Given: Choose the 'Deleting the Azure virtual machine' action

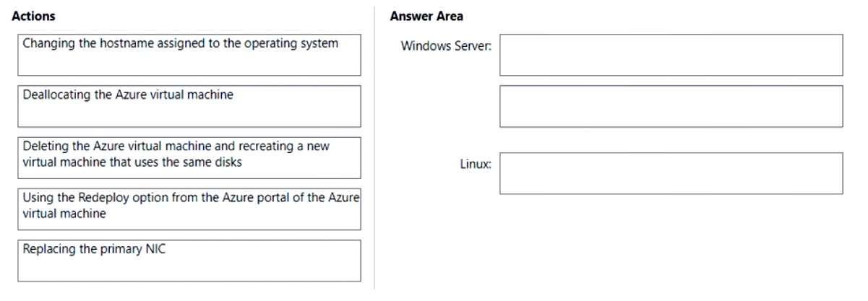Looking at the screenshot, I should [187, 157].
